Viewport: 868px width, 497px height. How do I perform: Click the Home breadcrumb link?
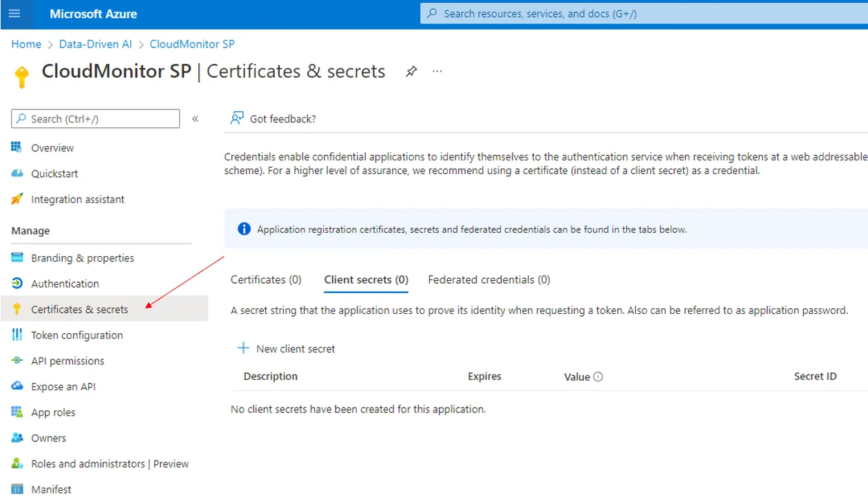point(26,43)
